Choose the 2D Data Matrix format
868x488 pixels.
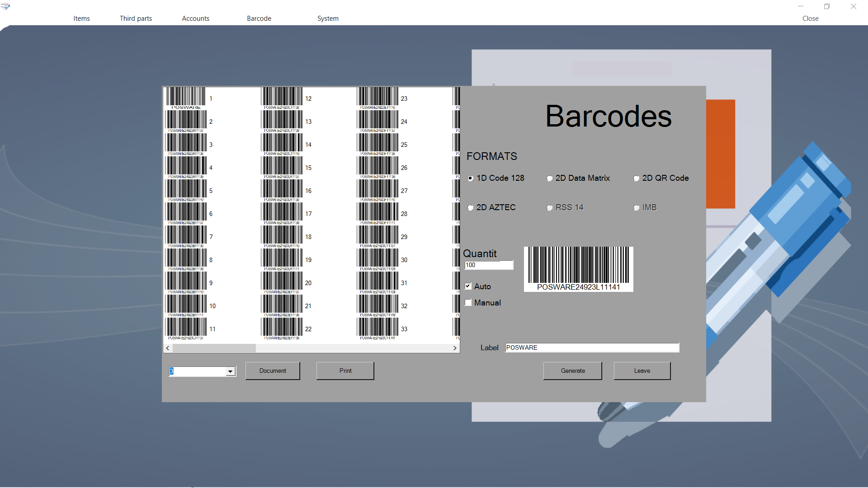click(x=550, y=178)
